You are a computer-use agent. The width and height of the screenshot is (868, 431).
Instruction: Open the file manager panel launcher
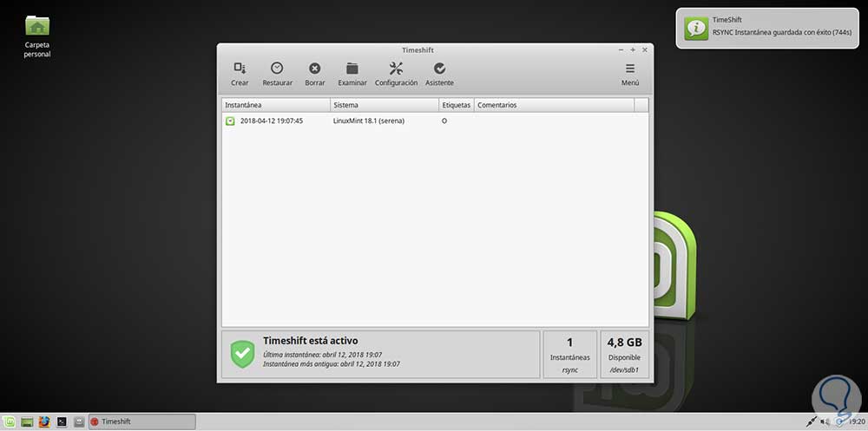(79, 421)
